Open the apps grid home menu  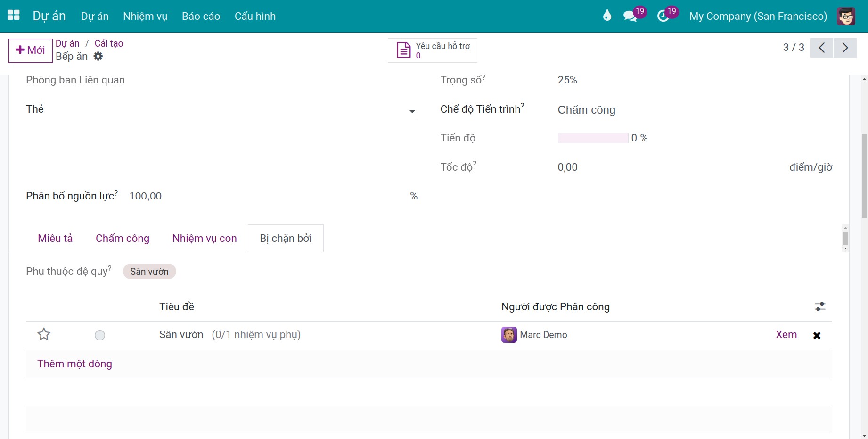(x=14, y=16)
